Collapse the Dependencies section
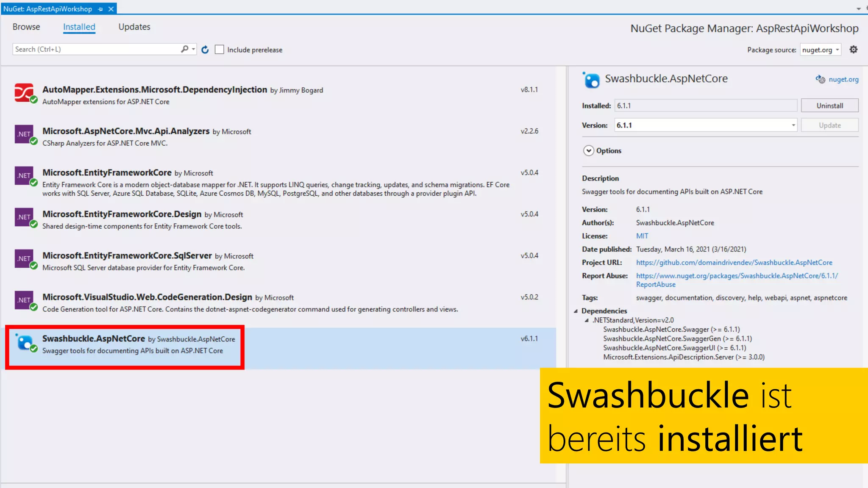The image size is (868, 488). point(576,311)
